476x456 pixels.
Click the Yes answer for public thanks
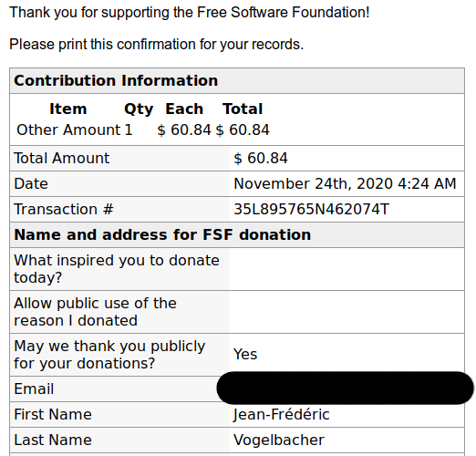pos(245,354)
